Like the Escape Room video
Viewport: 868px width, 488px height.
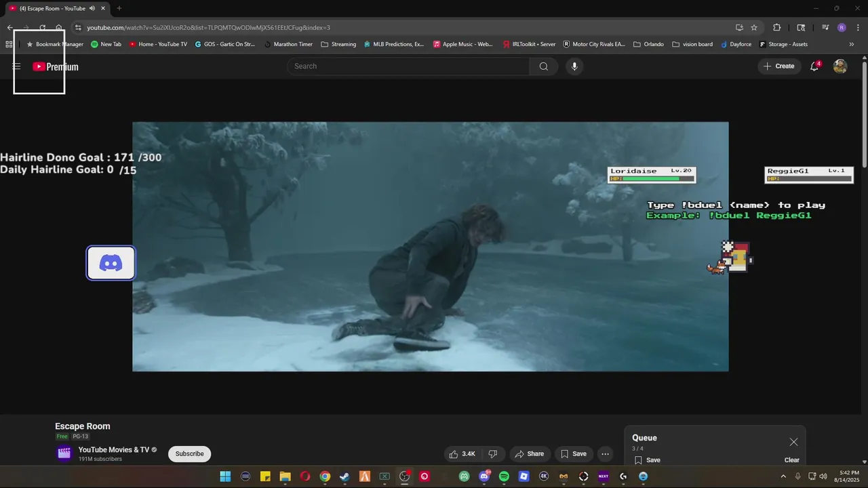(x=462, y=454)
